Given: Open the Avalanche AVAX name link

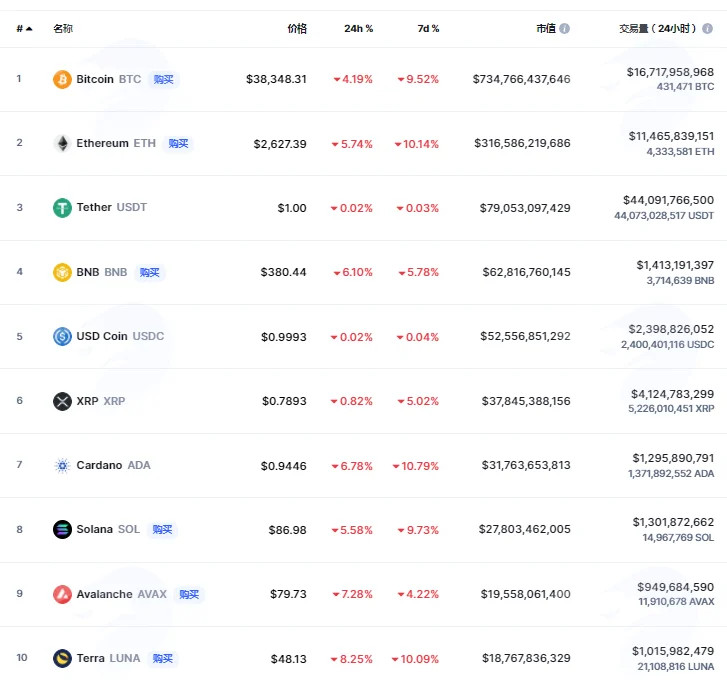Looking at the screenshot, I should pyautogui.click(x=121, y=594).
